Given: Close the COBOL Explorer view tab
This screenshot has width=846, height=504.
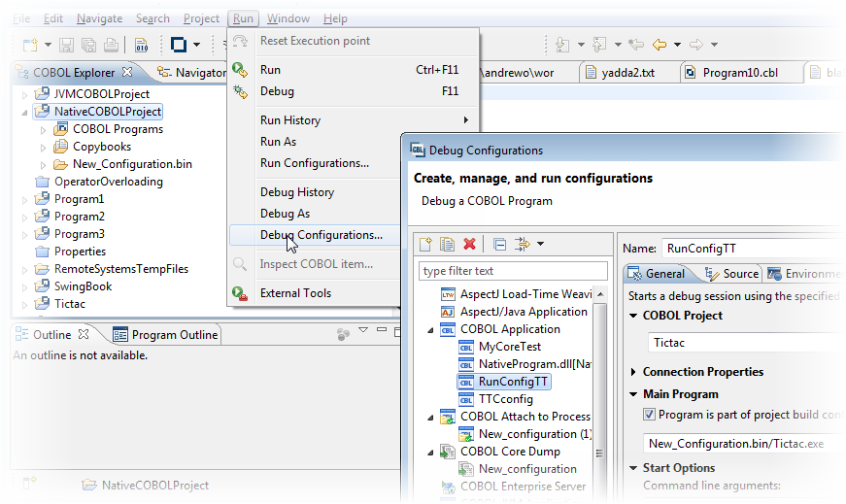Looking at the screenshot, I should (127, 72).
